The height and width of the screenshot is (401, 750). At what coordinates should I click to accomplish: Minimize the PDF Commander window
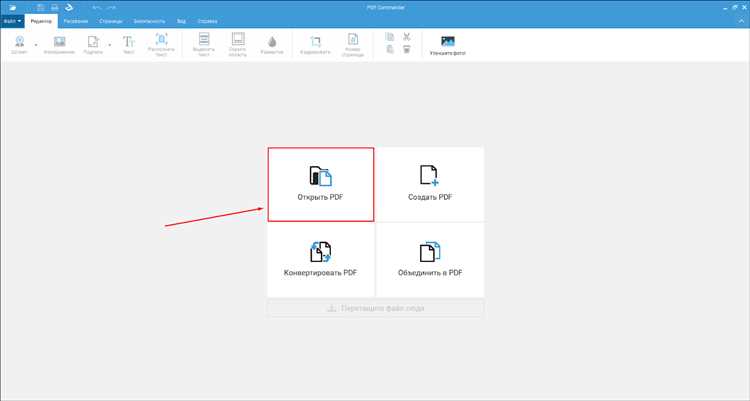coord(725,7)
